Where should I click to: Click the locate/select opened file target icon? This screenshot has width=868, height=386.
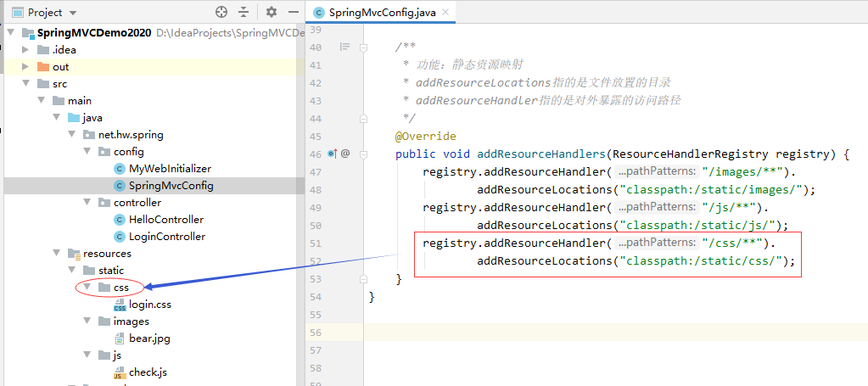[x=221, y=12]
